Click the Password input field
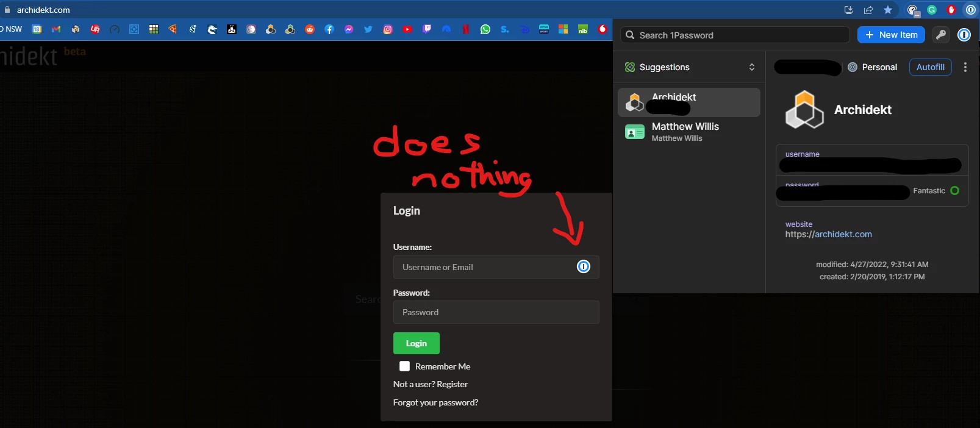The height and width of the screenshot is (428, 980). (x=496, y=312)
